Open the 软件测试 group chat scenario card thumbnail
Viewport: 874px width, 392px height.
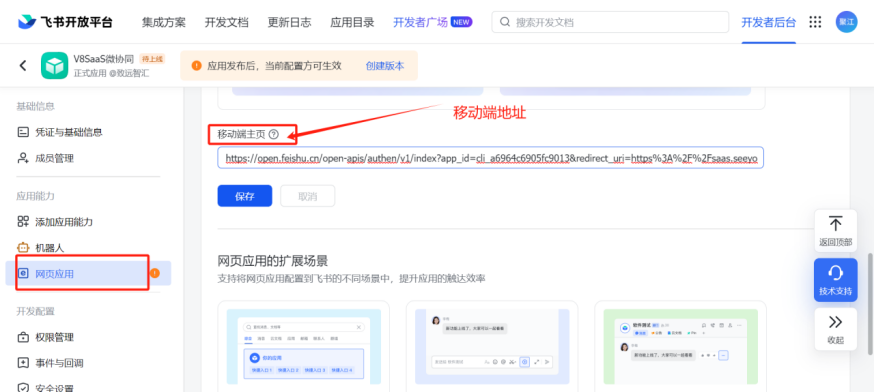tap(681, 346)
